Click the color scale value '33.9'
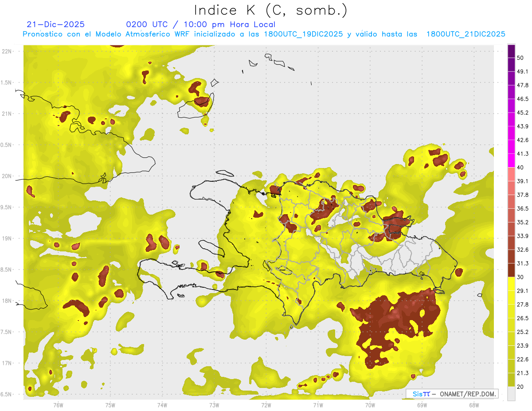Viewport: 532px width, 411px height. [523, 236]
